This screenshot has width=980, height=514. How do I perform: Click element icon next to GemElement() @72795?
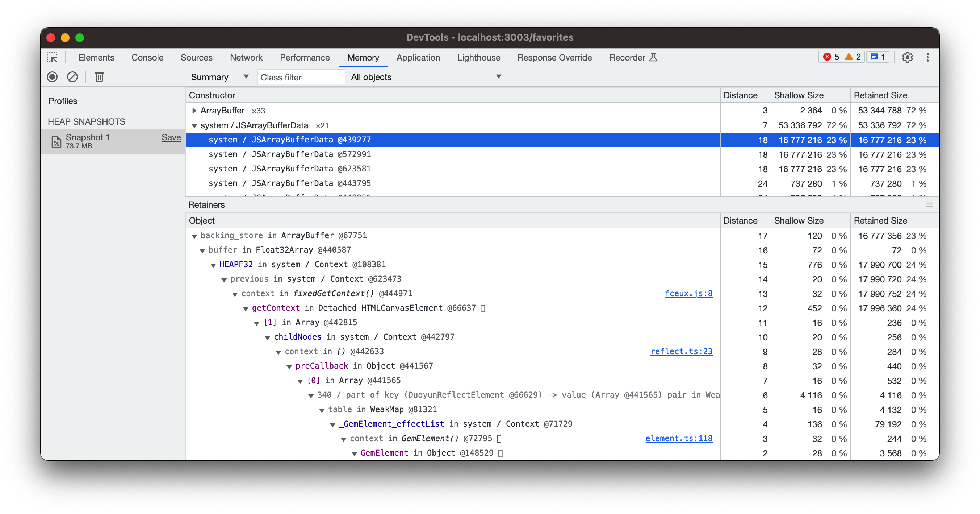pos(499,439)
